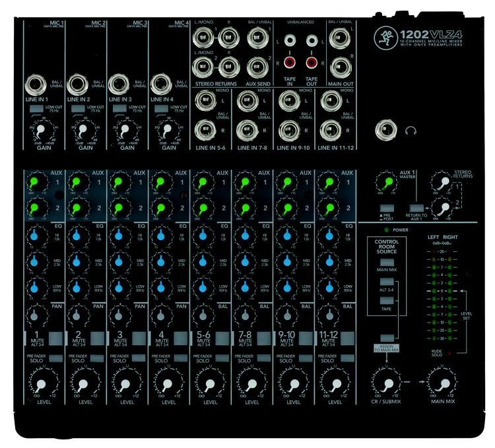Image resolution: width=495 pixels, height=448 pixels.
Task: Mute channel 11-12 with its MUTE button
Action: point(347,338)
